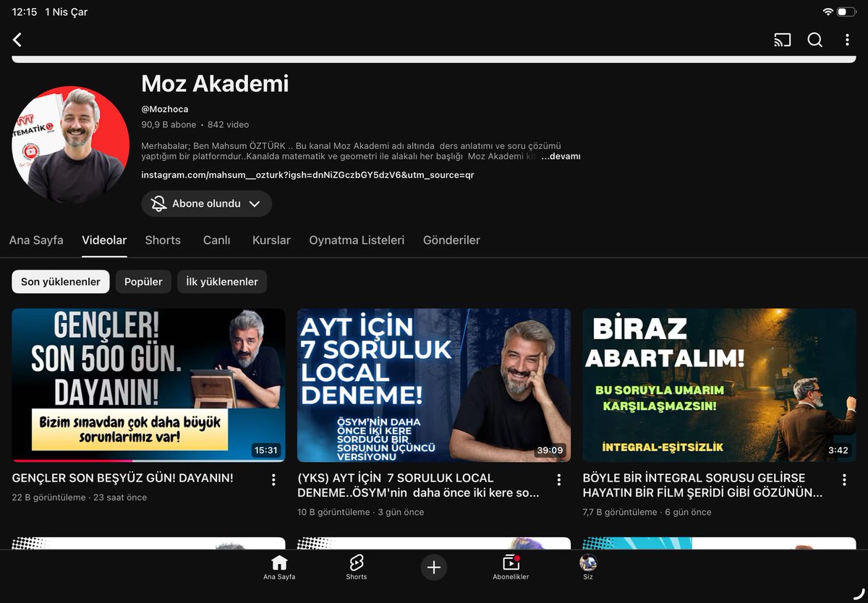This screenshot has width=868, height=603.
Task: Play the BİRAZ ABARTALIM thumbnail
Action: tap(719, 385)
